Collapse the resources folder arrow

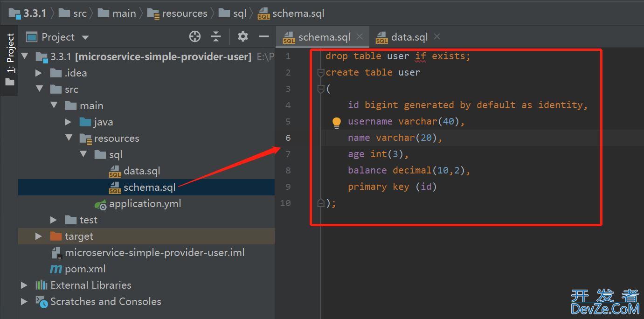click(69, 139)
